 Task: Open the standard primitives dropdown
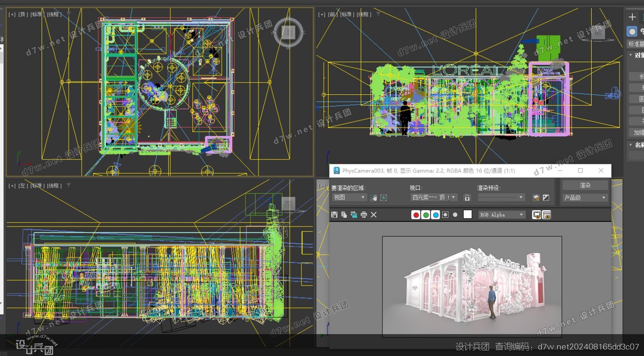pyautogui.click(x=636, y=44)
